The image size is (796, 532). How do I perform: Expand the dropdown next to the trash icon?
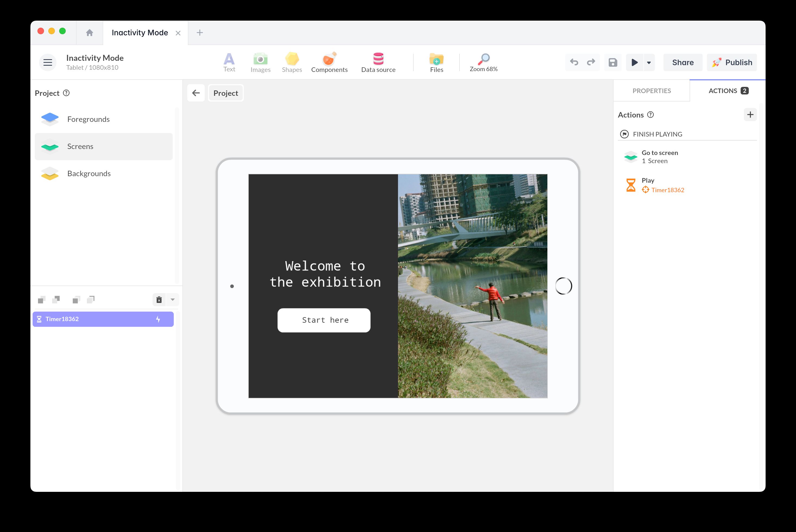pos(173,300)
